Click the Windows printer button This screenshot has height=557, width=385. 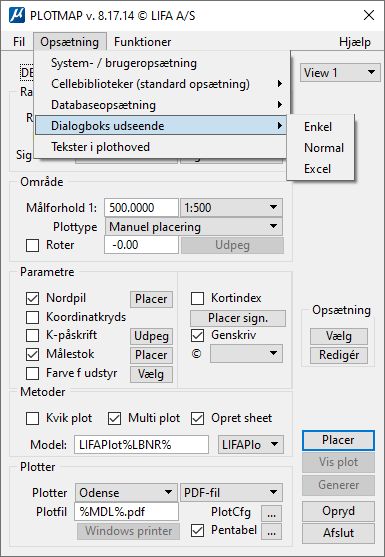coord(129,531)
